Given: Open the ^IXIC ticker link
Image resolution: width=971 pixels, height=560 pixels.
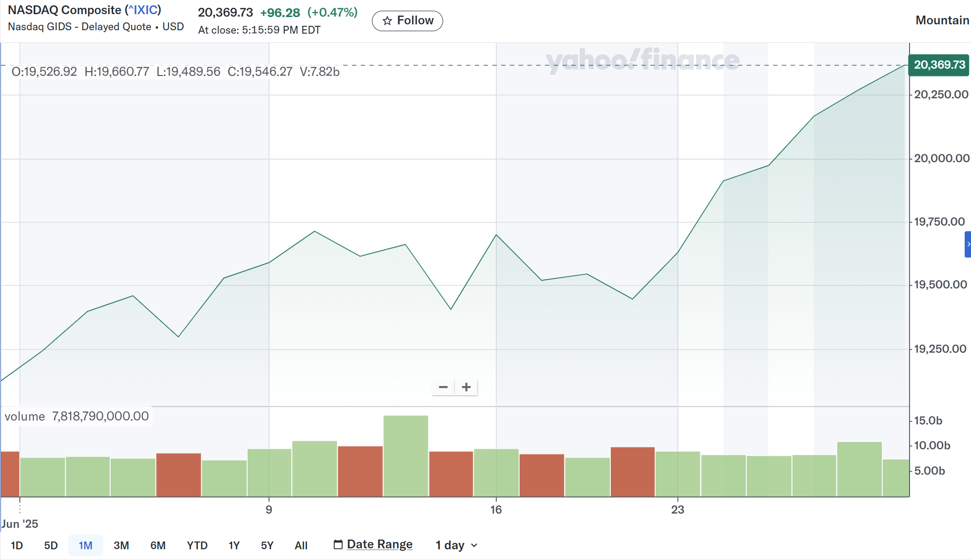Looking at the screenshot, I should tap(143, 10).
